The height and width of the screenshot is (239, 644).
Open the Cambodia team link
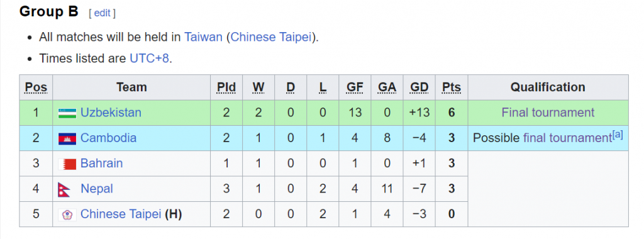tap(108, 138)
